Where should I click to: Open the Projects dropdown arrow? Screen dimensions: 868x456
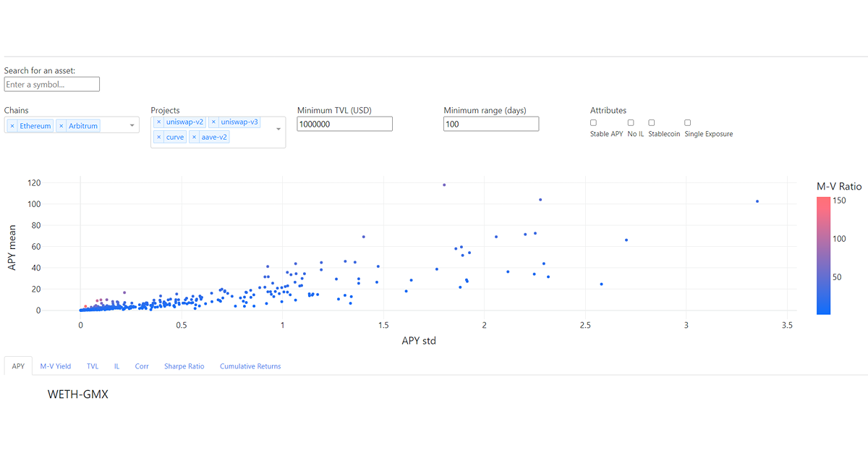(x=278, y=130)
